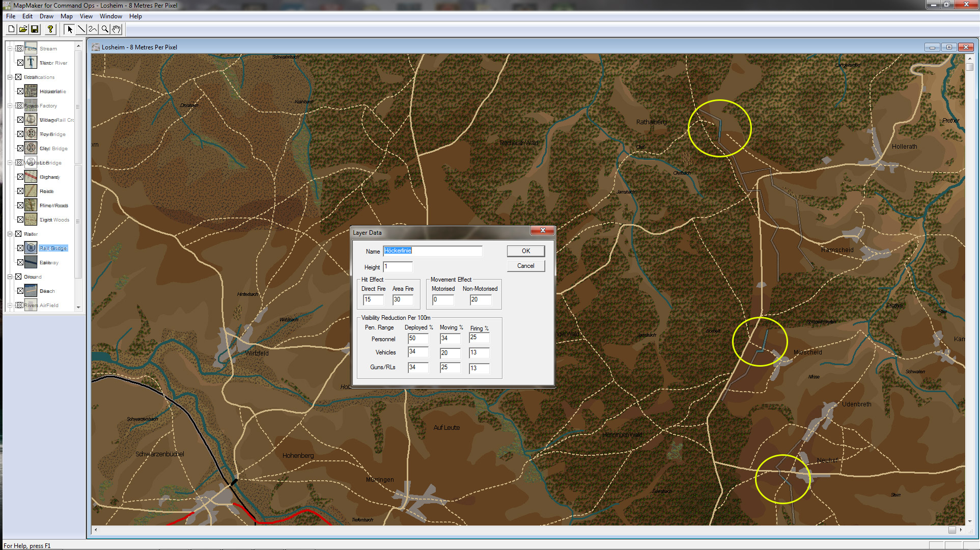Collapse the Fortifications tree group
This screenshot has height=550, width=980.
[10, 77]
